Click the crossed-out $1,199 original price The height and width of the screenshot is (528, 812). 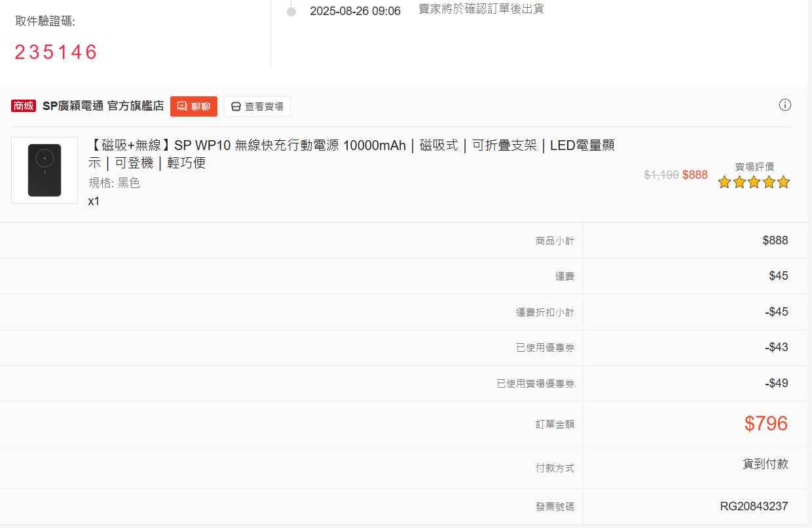661,175
